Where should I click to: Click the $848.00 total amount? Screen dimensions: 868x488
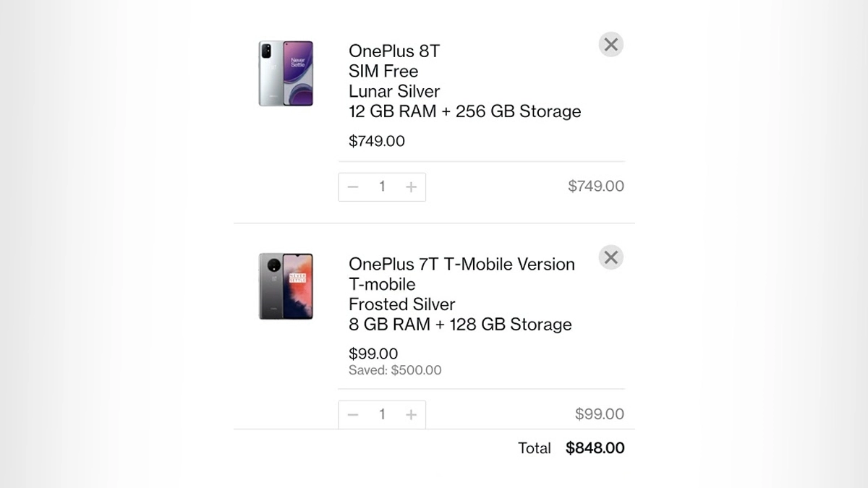[x=595, y=448]
